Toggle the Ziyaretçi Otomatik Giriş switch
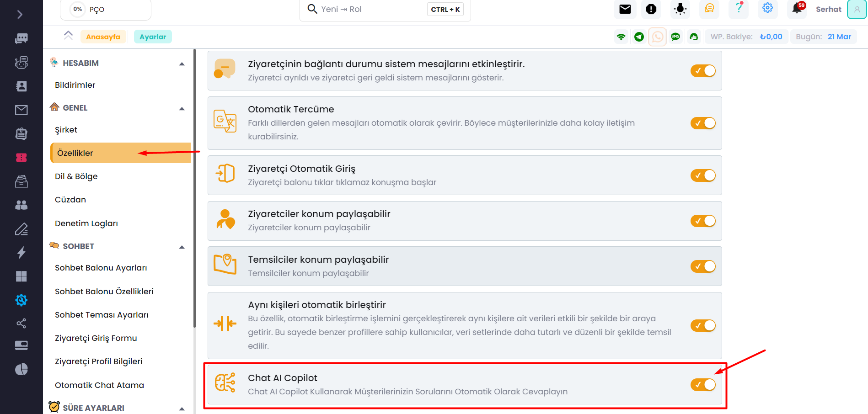Screen dimensions: 868x414 [x=703, y=175]
